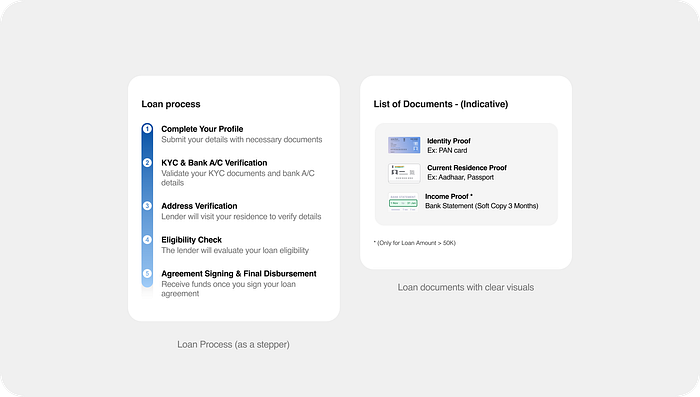Viewport: 700px width, 397px height.
Task: Select step 3 circle marker
Action: point(147,206)
